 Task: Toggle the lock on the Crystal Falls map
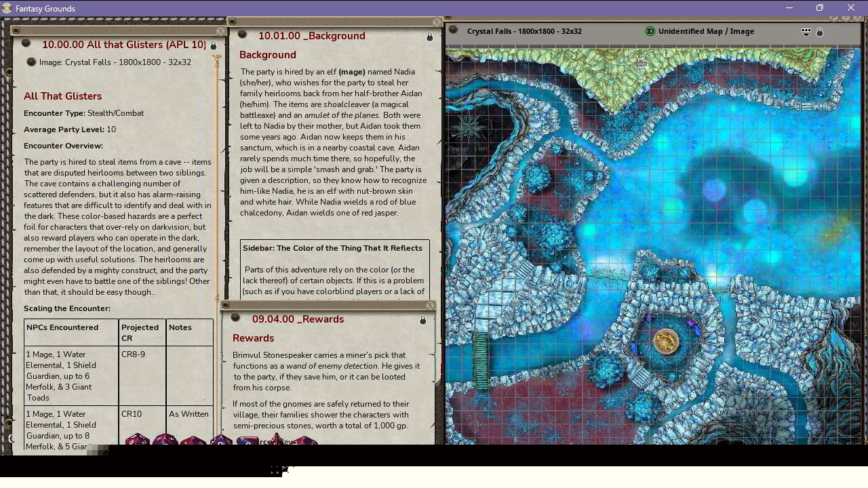(819, 32)
